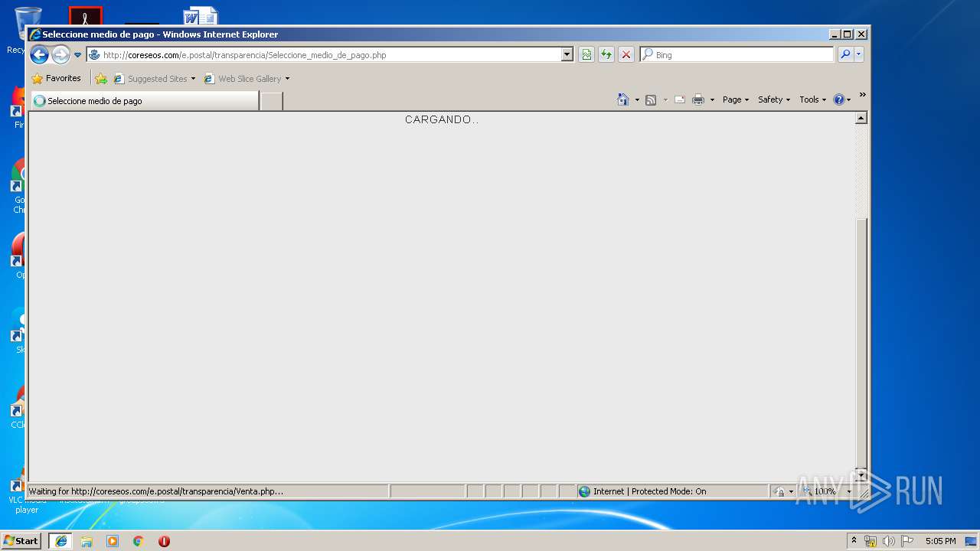This screenshot has width=980, height=551.
Task: Open a new blank tab
Action: (271, 101)
